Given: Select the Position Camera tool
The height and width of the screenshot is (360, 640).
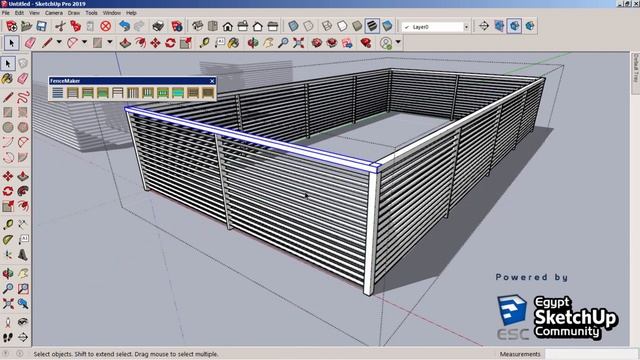Looking at the screenshot, I should tap(8, 322).
